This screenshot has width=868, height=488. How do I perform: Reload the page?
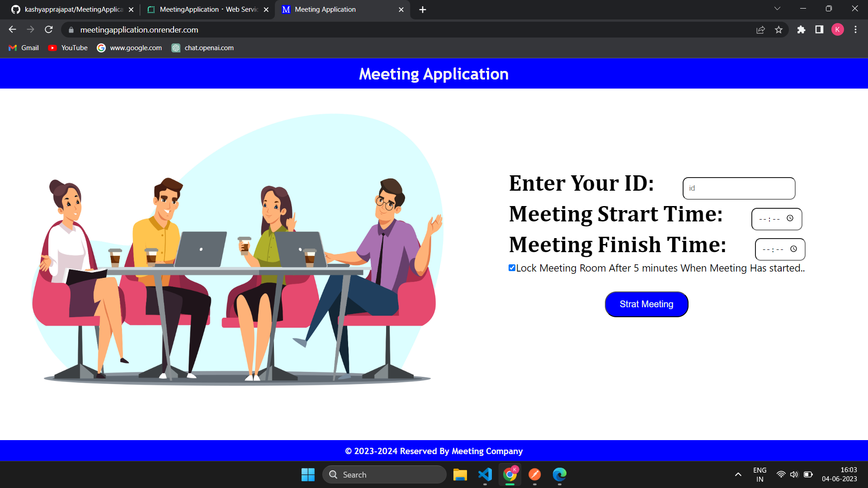pyautogui.click(x=49, y=30)
